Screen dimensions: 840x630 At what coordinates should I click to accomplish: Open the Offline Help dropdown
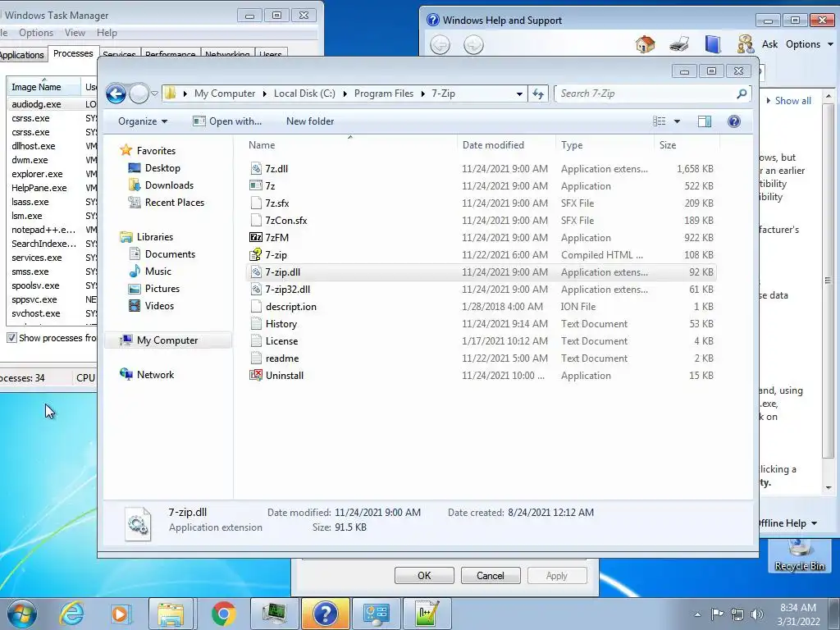point(787,523)
